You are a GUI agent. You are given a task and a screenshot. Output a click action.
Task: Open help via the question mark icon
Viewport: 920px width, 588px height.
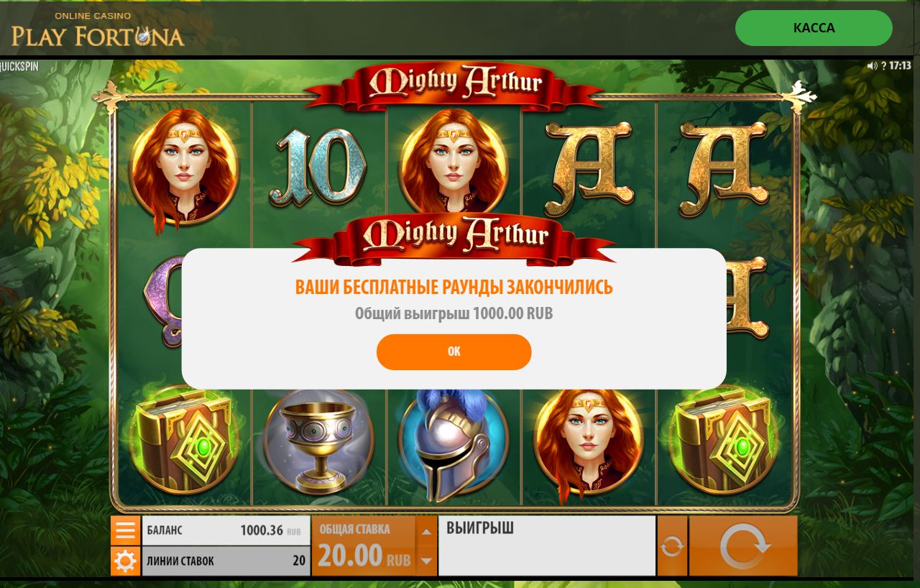point(883,65)
